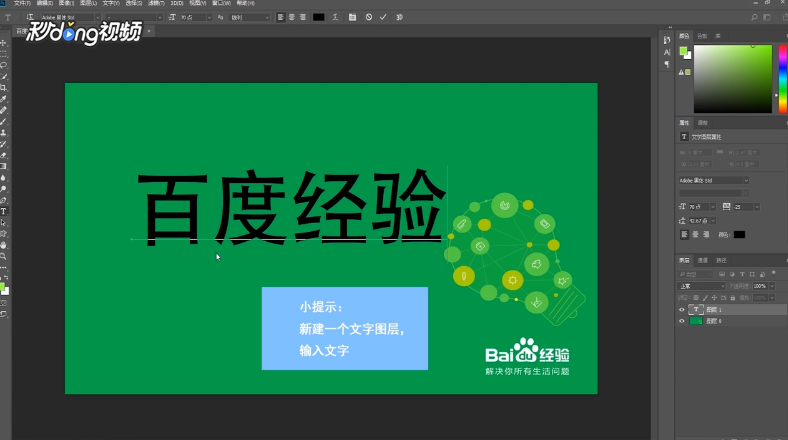Click text color swatch in Properties panel
The image size is (788, 440).
click(x=739, y=235)
